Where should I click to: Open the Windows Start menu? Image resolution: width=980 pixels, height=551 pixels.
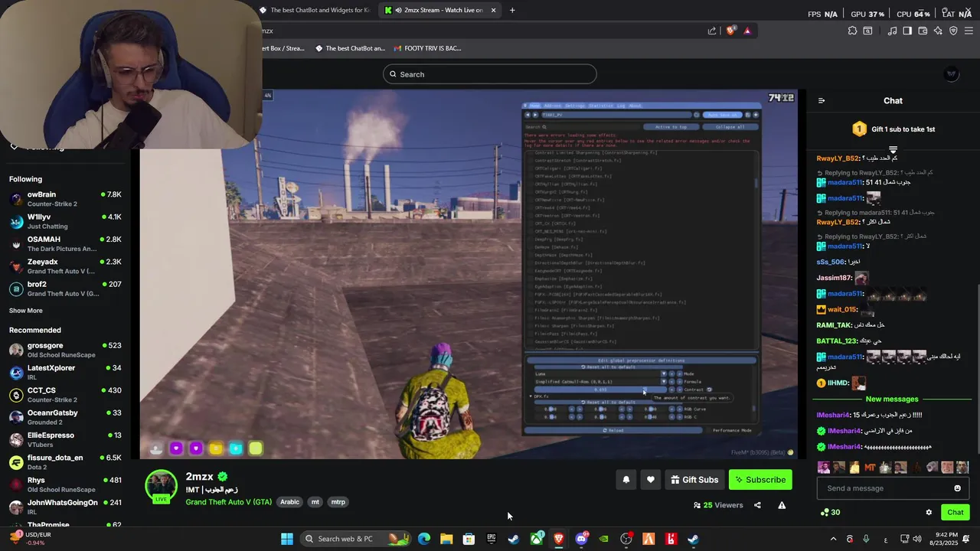tap(286, 539)
